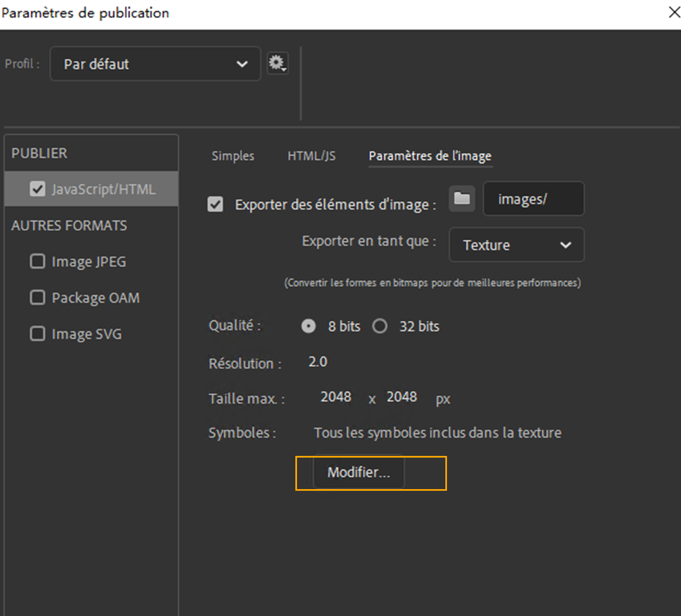Click the max width value 2048
Viewport: 681px width, 616px height.
336,397
